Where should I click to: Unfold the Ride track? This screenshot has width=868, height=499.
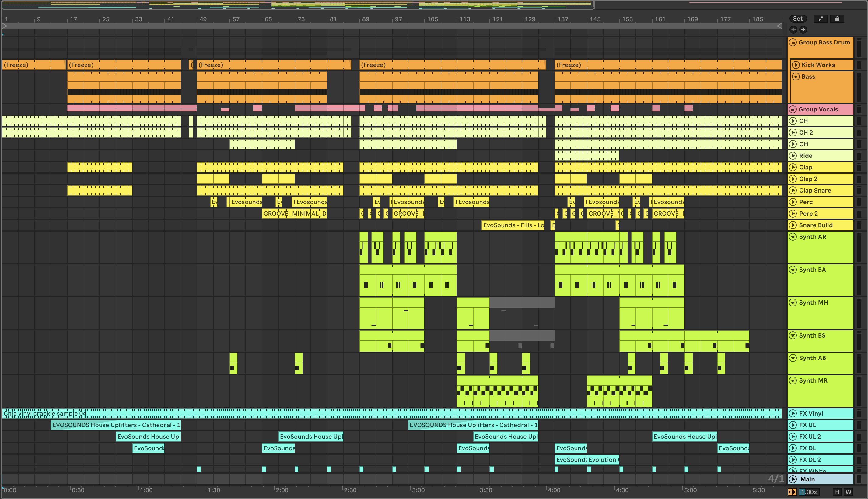click(793, 156)
